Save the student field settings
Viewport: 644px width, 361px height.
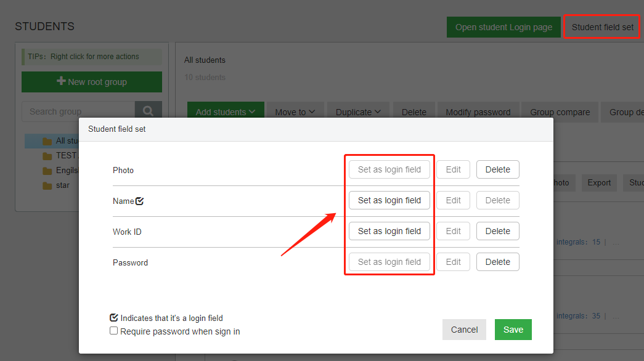tap(513, 330)
